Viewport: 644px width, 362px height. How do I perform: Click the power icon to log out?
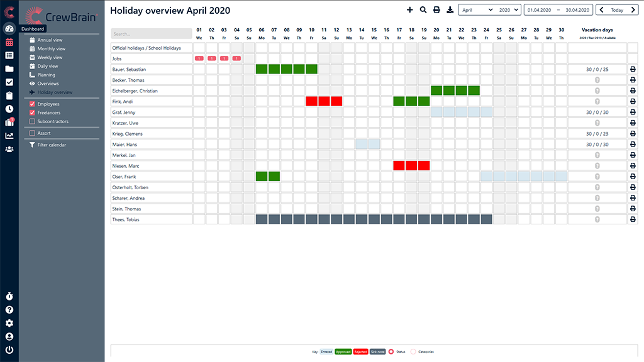coord(9,349)
